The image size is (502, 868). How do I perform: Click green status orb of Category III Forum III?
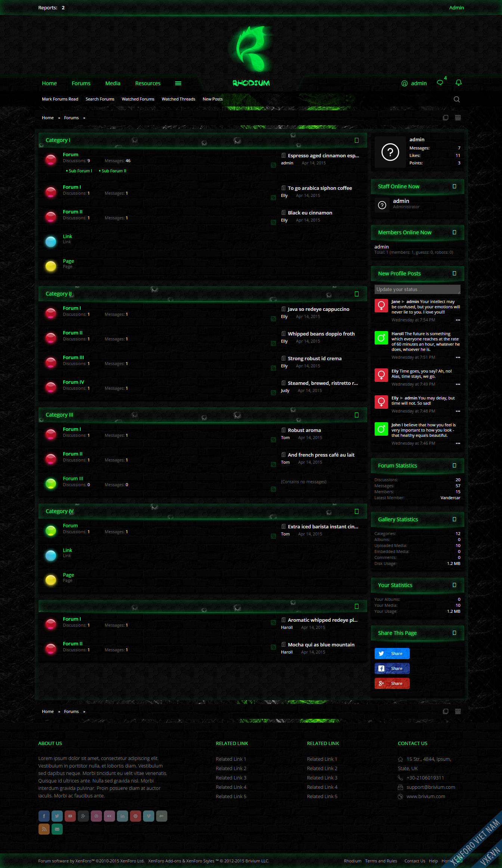pyautogui.click(x=51, y=484)
